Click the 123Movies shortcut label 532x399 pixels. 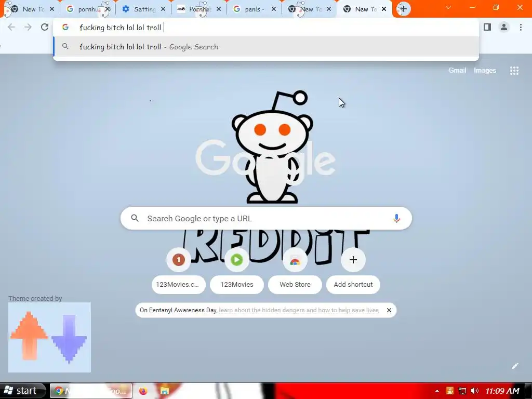[237, 284]
